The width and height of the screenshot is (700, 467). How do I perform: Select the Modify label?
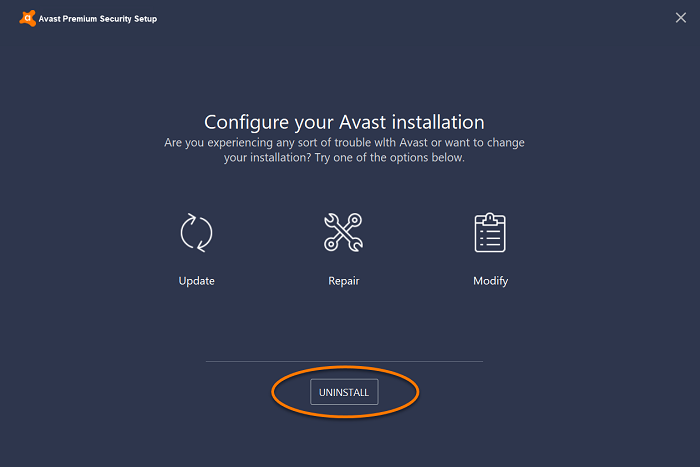pyautogui.click(x=491, y=281)
